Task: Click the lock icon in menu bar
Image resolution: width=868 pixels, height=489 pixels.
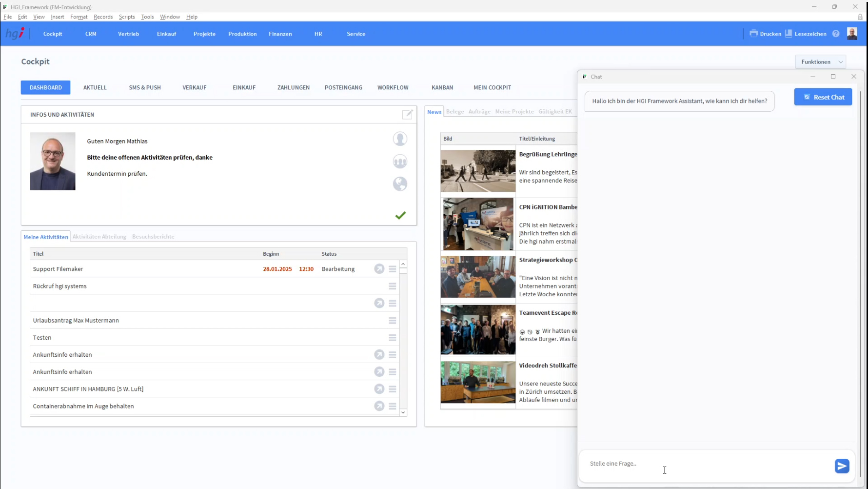Action: (860, 17)
